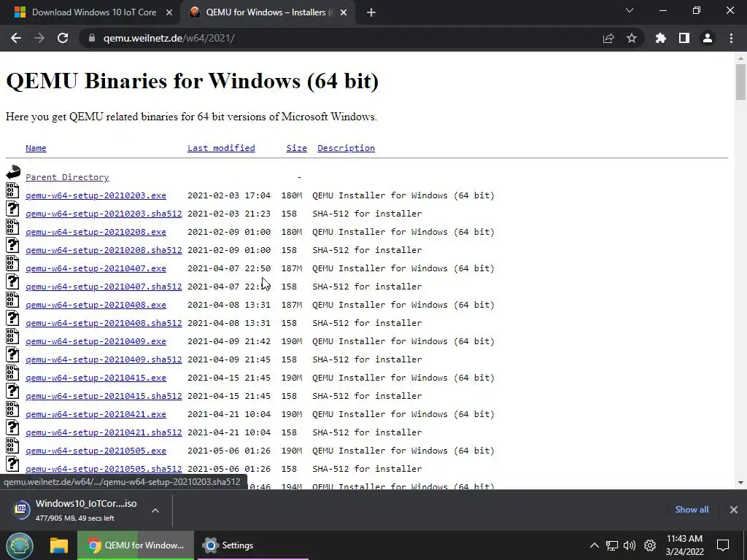Screen dimensions: 747x560
Task: Click the Parent Directory back-arrow icon
Action: point(13,172)
